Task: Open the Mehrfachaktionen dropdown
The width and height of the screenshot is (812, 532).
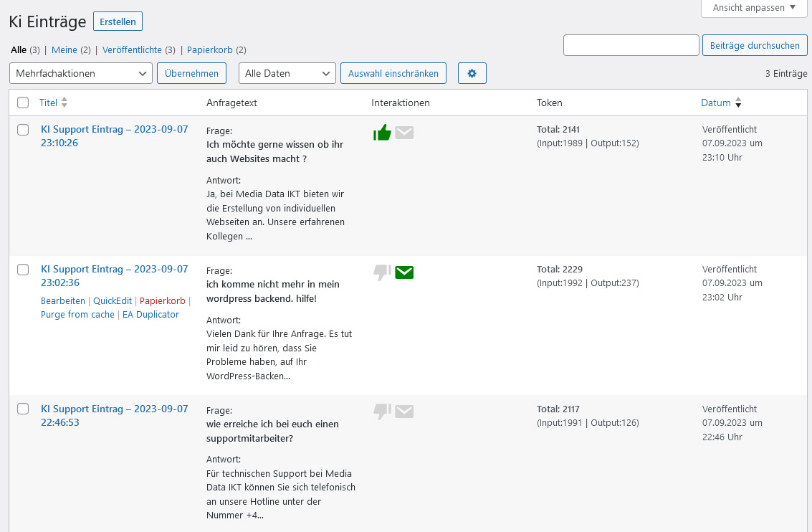Action: click(x=81, y=74)
